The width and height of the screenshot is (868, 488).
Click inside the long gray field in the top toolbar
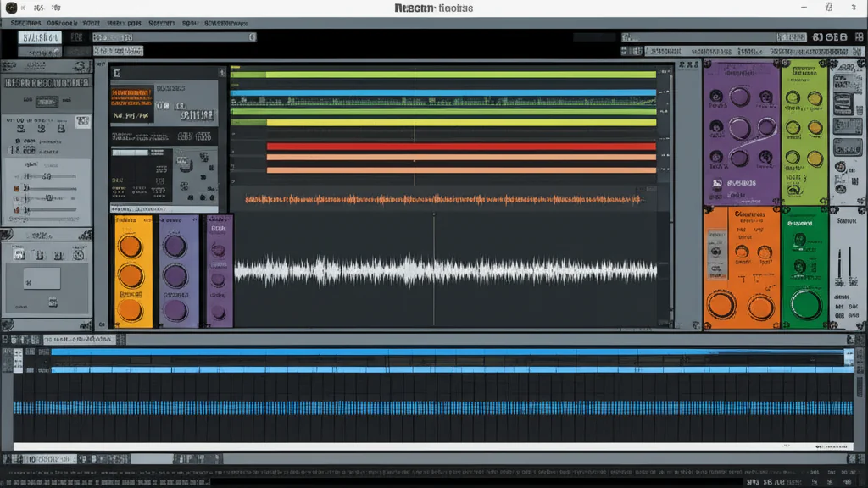click(x=174, y=37)
